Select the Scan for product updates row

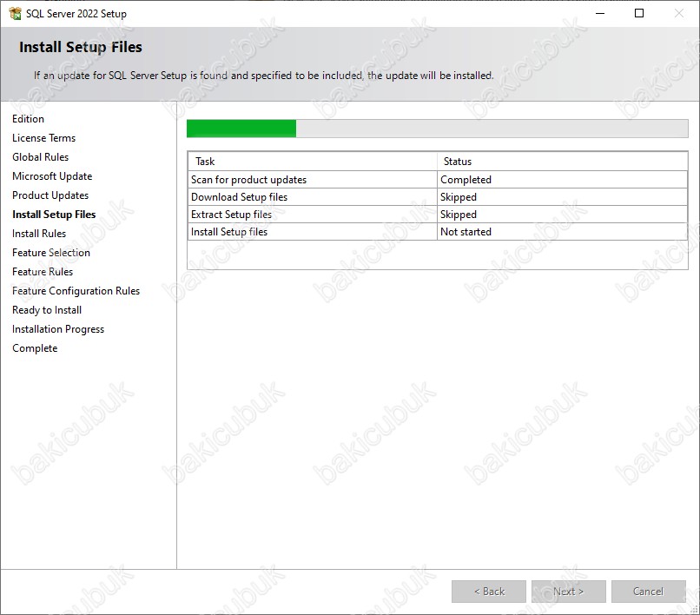tap(438, 180)
